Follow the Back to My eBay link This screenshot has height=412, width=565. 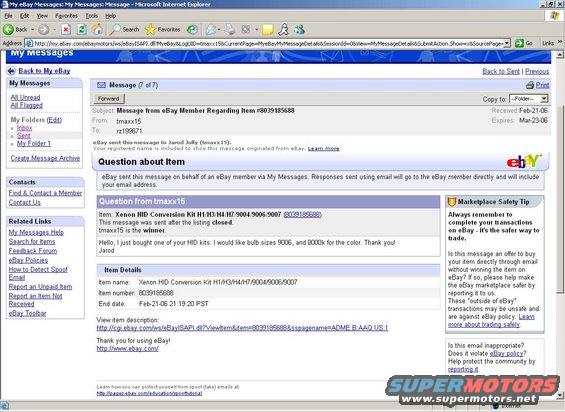click(44, 71)
